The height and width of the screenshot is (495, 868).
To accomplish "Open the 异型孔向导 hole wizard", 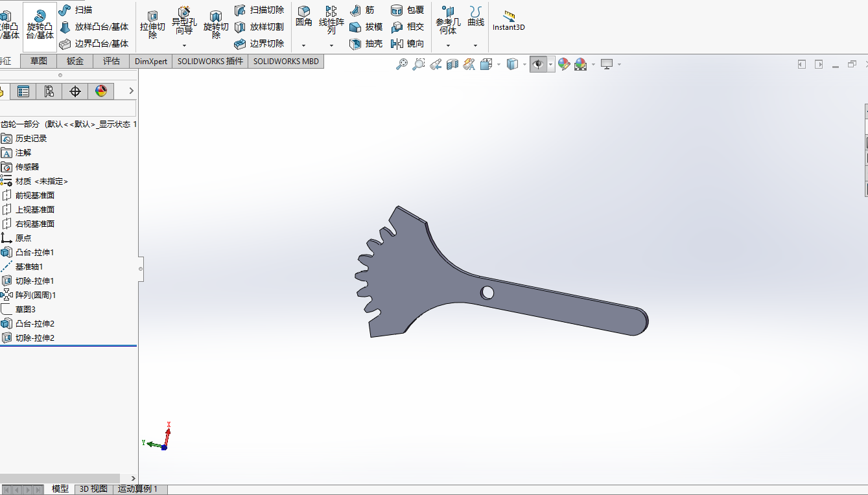I will 184,21.
